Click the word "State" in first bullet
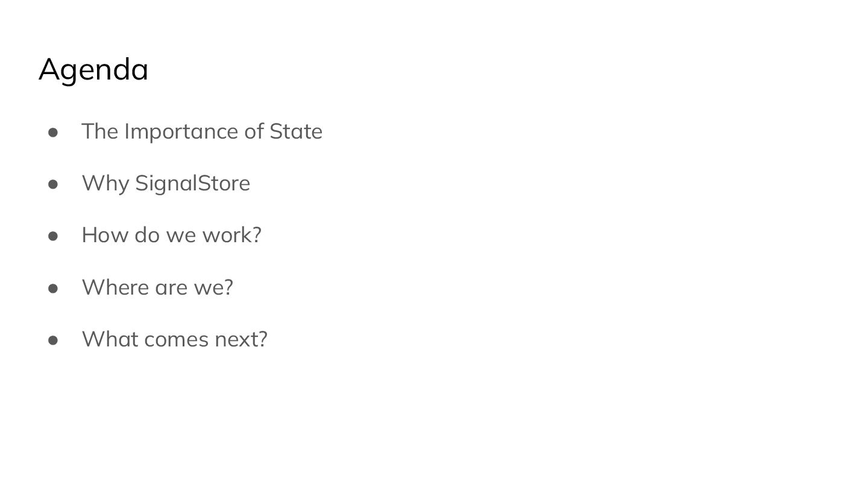Image resolution: width=868 pixels, height=488 pixels. coord(296,131)
